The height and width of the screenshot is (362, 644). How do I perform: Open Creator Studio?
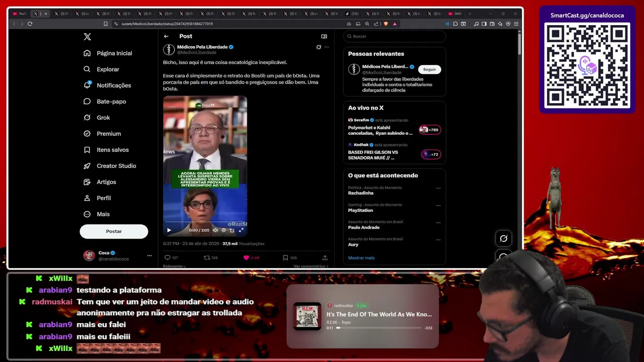pyautogui.click(x=110, y=166)
